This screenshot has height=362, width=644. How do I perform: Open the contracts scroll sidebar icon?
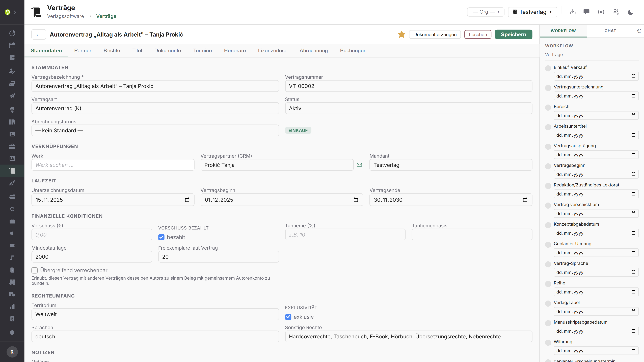point(12,171)
